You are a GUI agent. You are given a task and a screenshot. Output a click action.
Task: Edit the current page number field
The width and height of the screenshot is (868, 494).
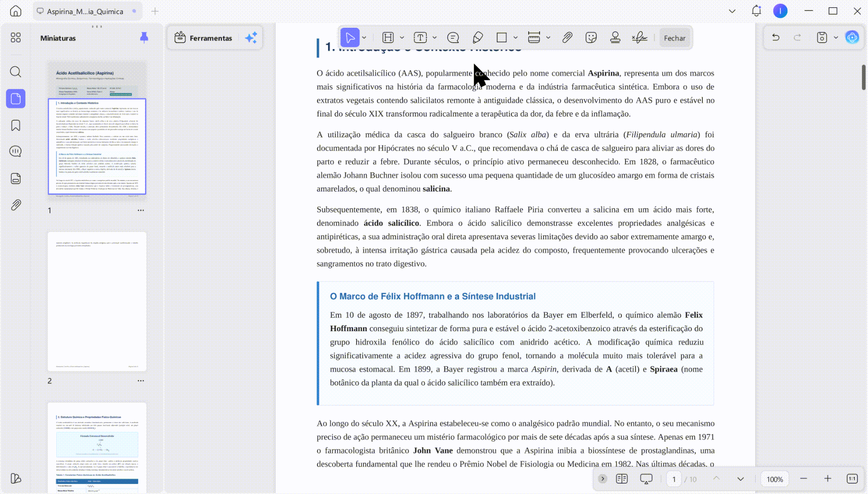[674, 479]
